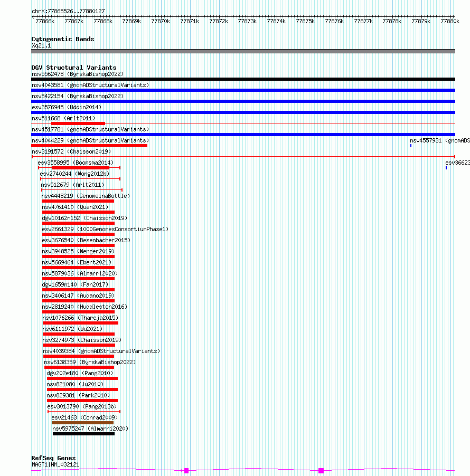This screenshot has width=470, height=476.
Task: Click the esv36623 variant label near 77880k
Action: 457,163
